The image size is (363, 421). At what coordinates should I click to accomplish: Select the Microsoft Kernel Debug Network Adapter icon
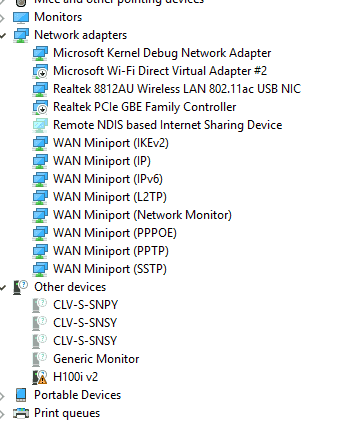click(x=40, y=53)
